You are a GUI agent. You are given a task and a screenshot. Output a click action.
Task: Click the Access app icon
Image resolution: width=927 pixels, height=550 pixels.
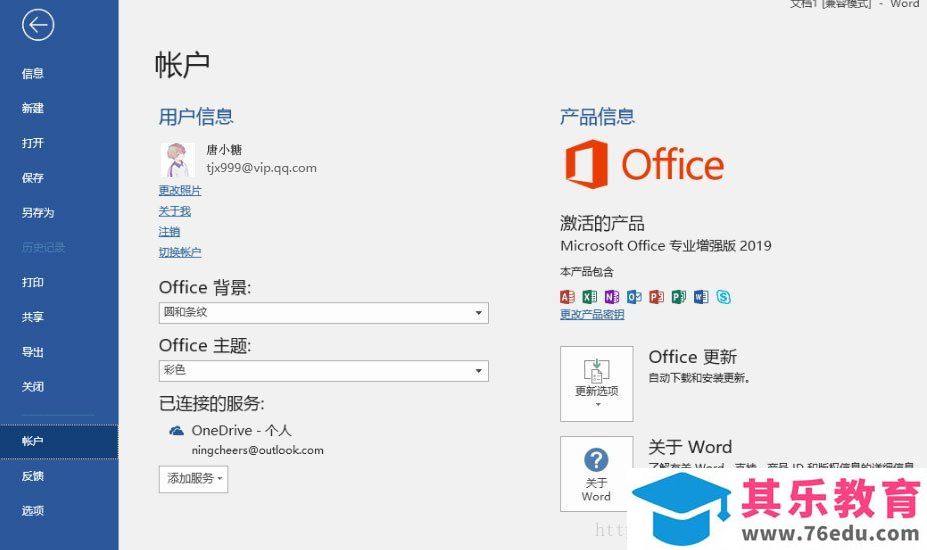(x=567, y=296)
